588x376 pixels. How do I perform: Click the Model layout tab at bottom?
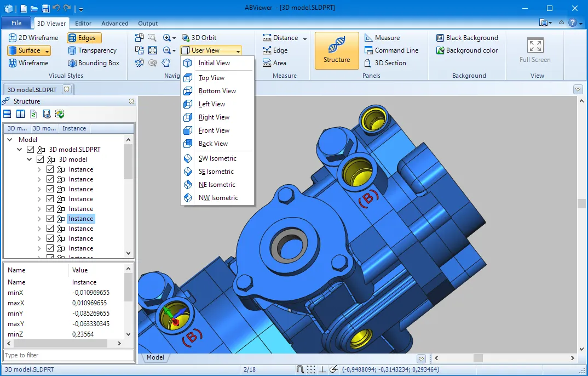pos(155,357)
